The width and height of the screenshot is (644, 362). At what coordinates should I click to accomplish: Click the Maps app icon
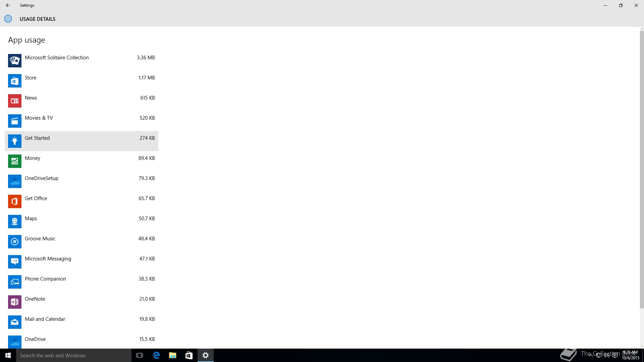15,222
